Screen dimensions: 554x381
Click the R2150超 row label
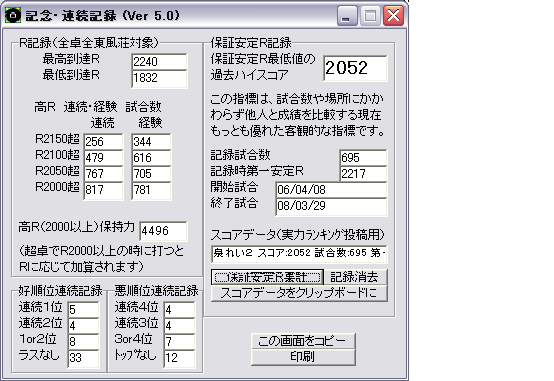pyautogui.click(x=57, y=139)
